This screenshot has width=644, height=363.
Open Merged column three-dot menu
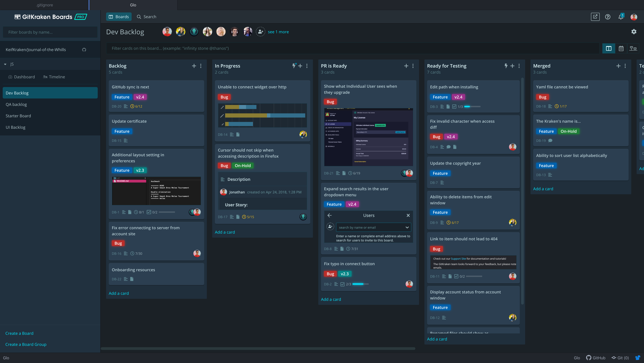coord(625,66)
